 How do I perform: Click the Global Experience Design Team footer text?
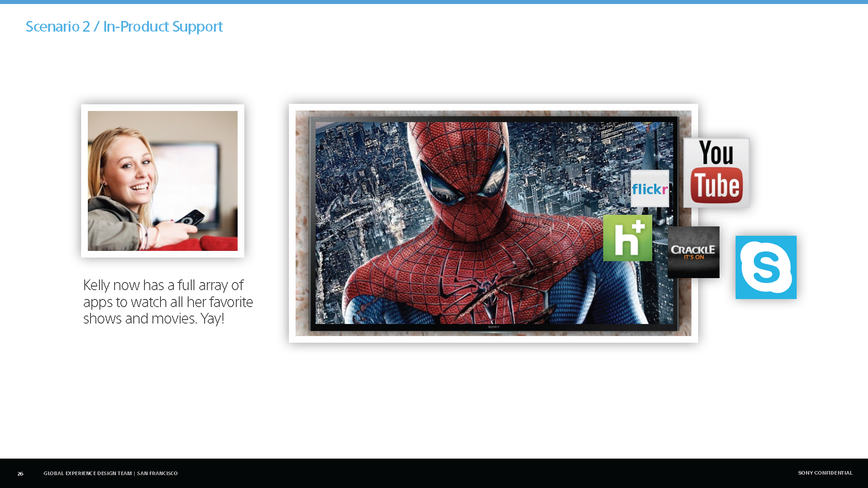(111, 473)
